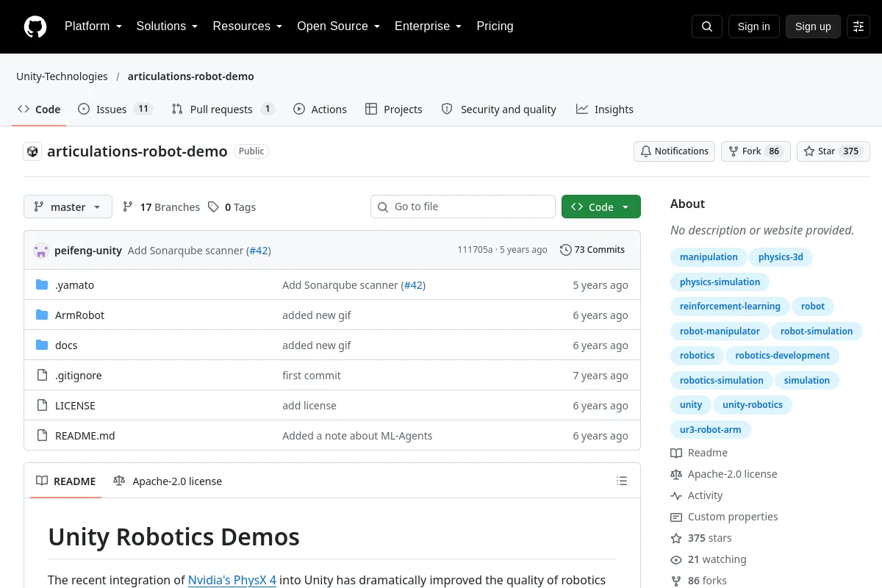Viewport: 882px width, 588px height.
Task: Fork the repository
Action: click(x=756, y=151)
